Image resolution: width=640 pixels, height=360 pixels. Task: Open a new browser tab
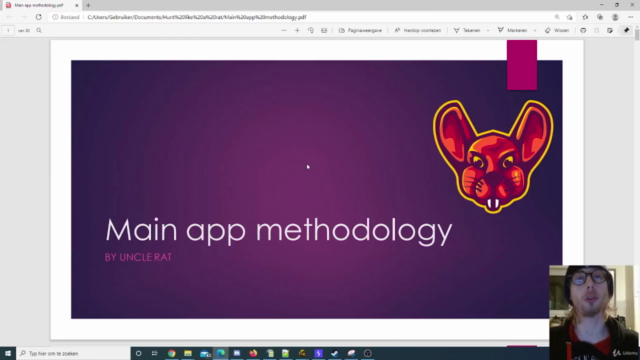coord(88,5)
